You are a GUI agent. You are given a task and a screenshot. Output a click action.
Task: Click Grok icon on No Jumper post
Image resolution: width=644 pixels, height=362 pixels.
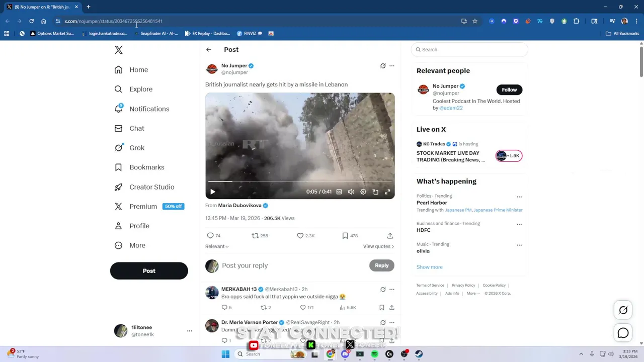383,66
